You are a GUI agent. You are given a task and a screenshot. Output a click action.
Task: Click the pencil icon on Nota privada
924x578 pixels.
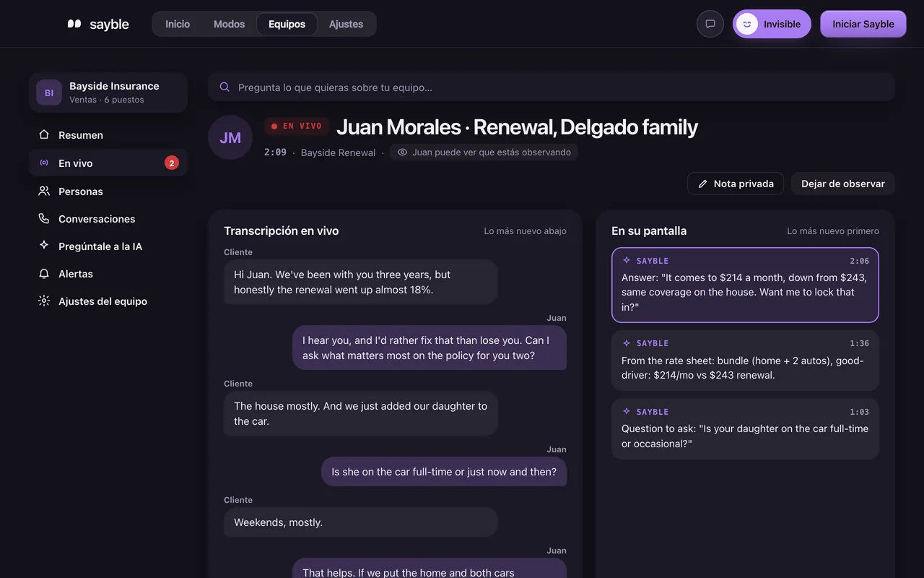point(703,184)
